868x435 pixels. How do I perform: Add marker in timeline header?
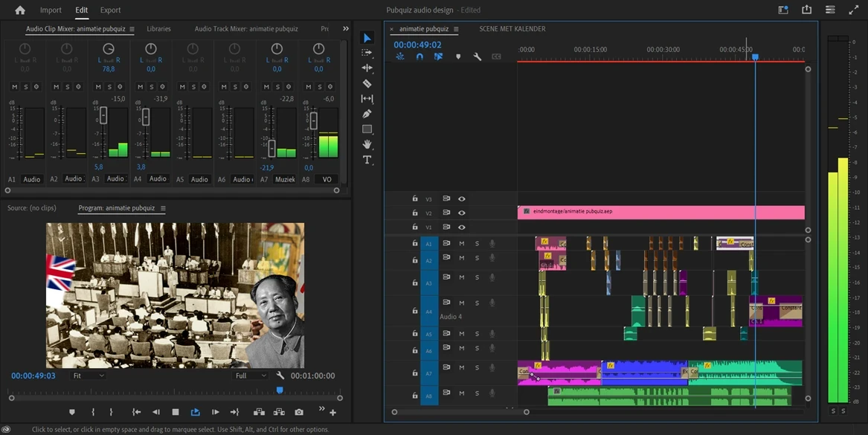(458, 57)
